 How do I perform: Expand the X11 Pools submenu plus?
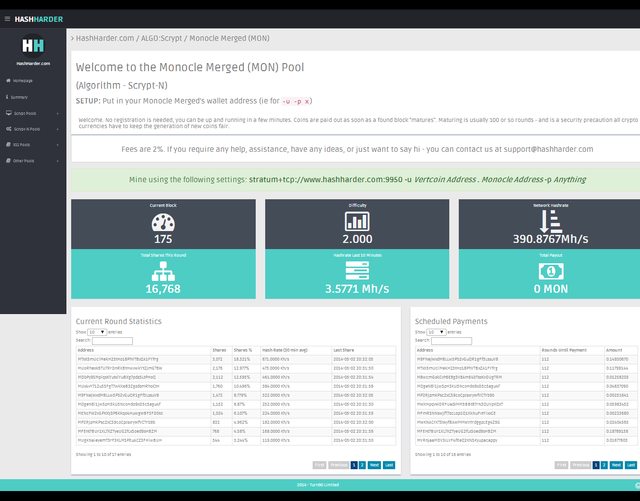pos(58,145)
